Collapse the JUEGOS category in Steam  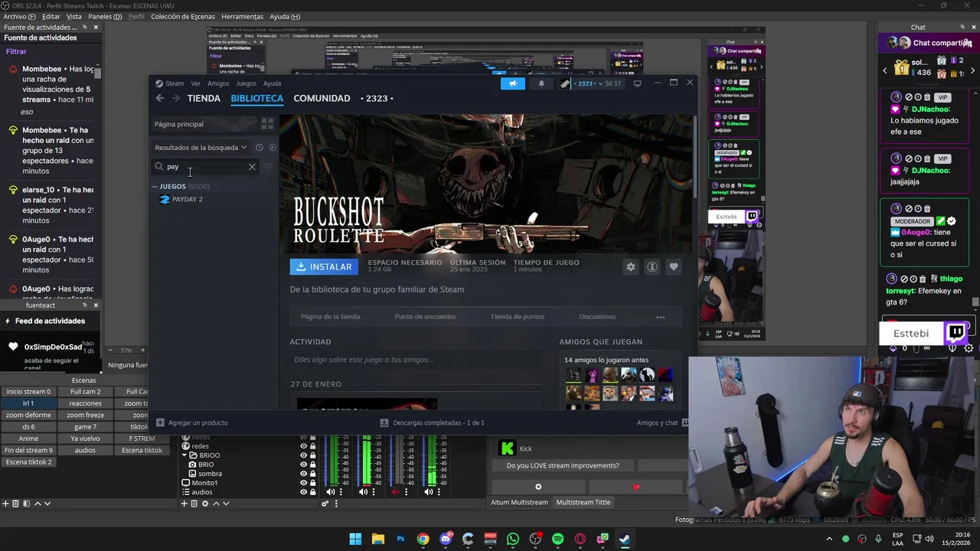[155, 187]
